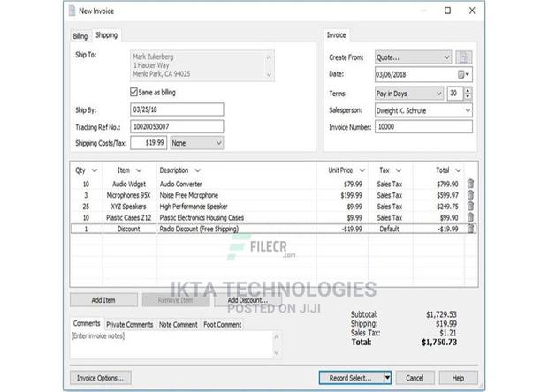Select the Invoice tab

coord(336,35)
